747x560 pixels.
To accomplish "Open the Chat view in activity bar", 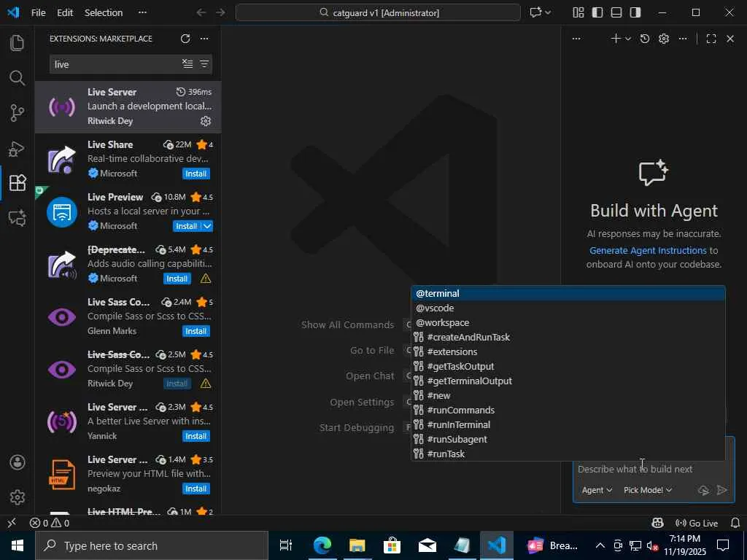I will (18, 218).
